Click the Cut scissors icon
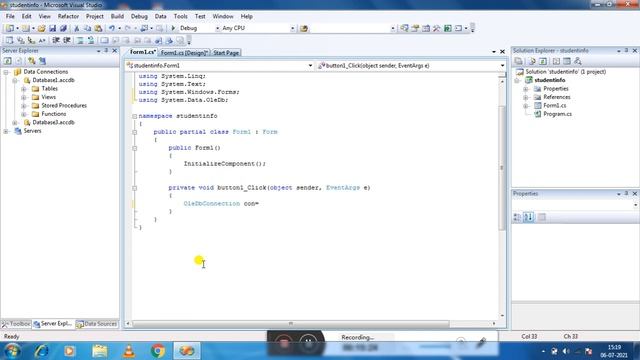Image resolution: width=640 pixels, height=360 pixels. [76, 28]
